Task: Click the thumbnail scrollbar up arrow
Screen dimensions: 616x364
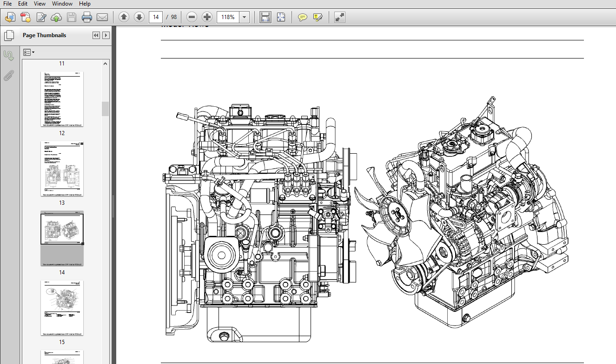Action: tap(106, 64)
